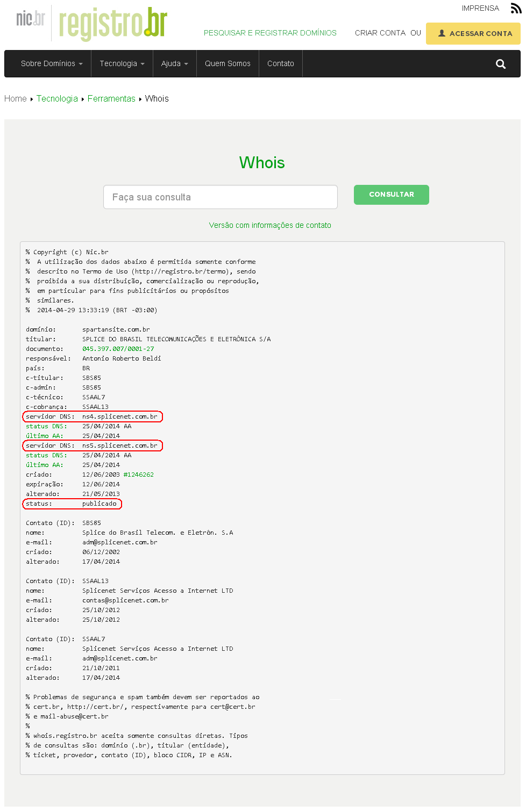The width and height of the screenshot is (526, 812).
Task: Click the registro.br logo
Action: 113,24
